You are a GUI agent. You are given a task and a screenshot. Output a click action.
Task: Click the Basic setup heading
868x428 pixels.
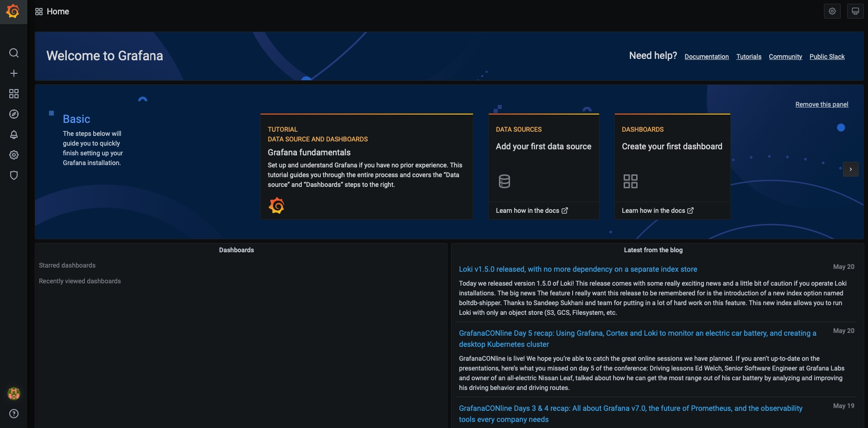pyautogui.click(x=77, y=119)
